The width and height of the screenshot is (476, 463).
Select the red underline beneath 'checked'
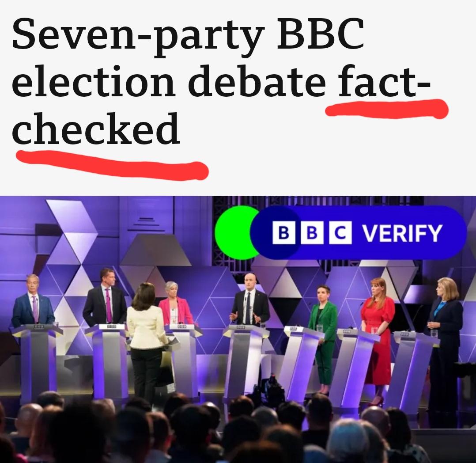pos(112,164)
